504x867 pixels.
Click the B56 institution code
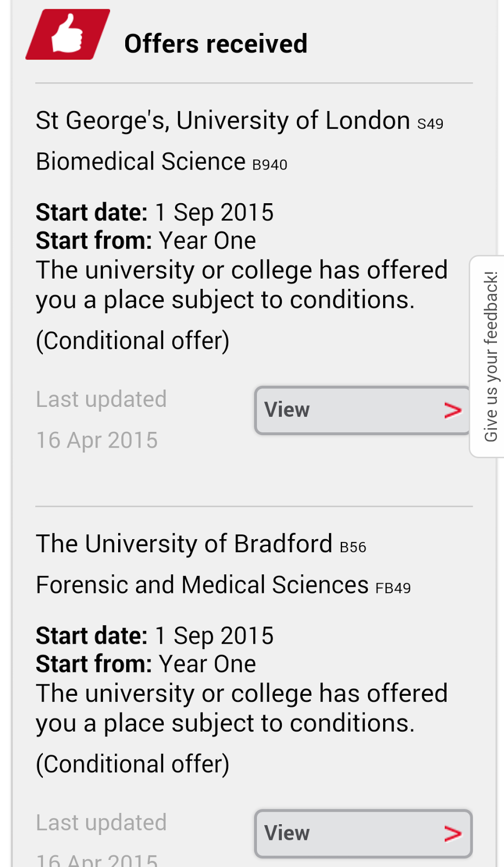[x=353, y=547]
